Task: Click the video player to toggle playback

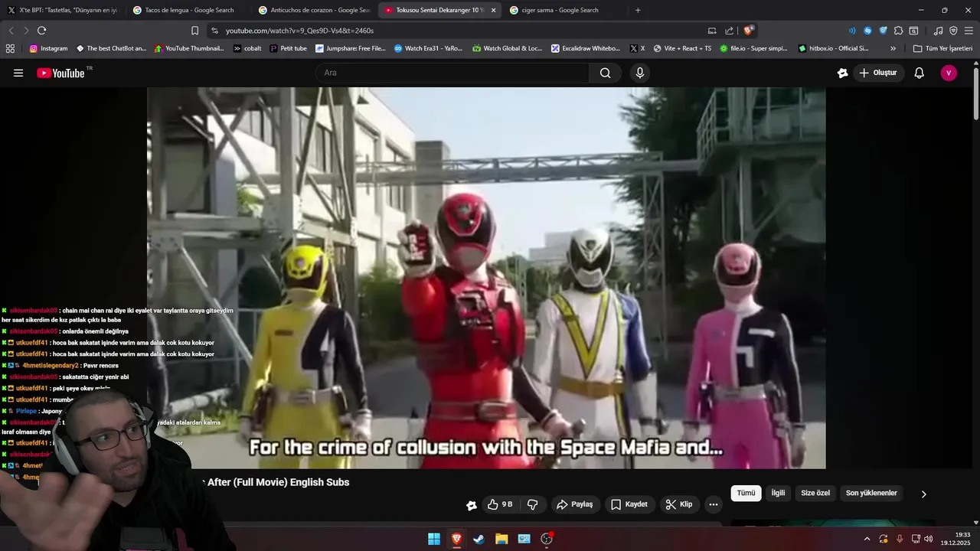Action: [x=486, y=277]
